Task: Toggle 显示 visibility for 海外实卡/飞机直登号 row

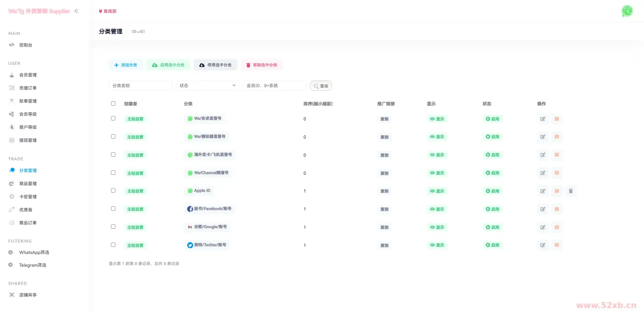Action: 437,155
